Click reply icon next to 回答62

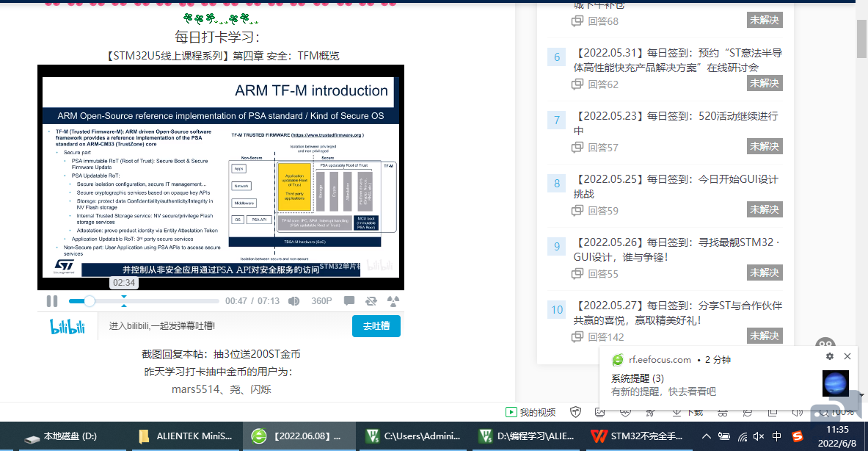tap(577, 84)
